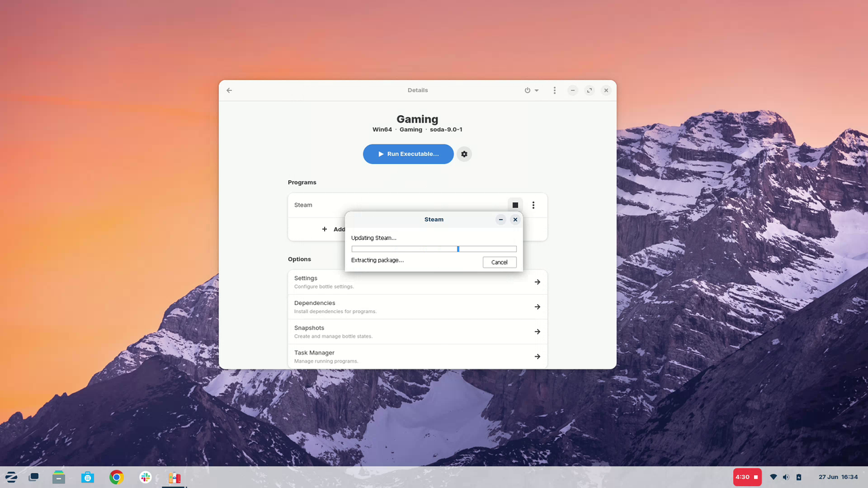
Task: Open the volume tray icon
Action: (786, 477)
